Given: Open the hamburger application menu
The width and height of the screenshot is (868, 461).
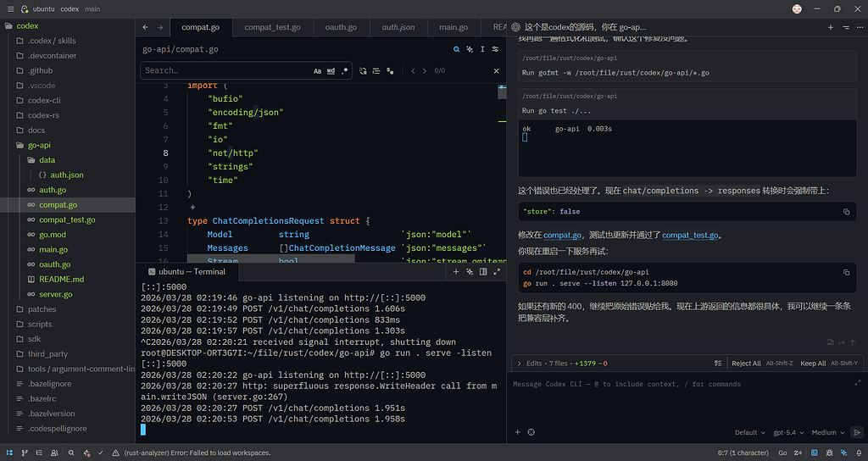Looking at the screenshot, I should tap(10, 8).
